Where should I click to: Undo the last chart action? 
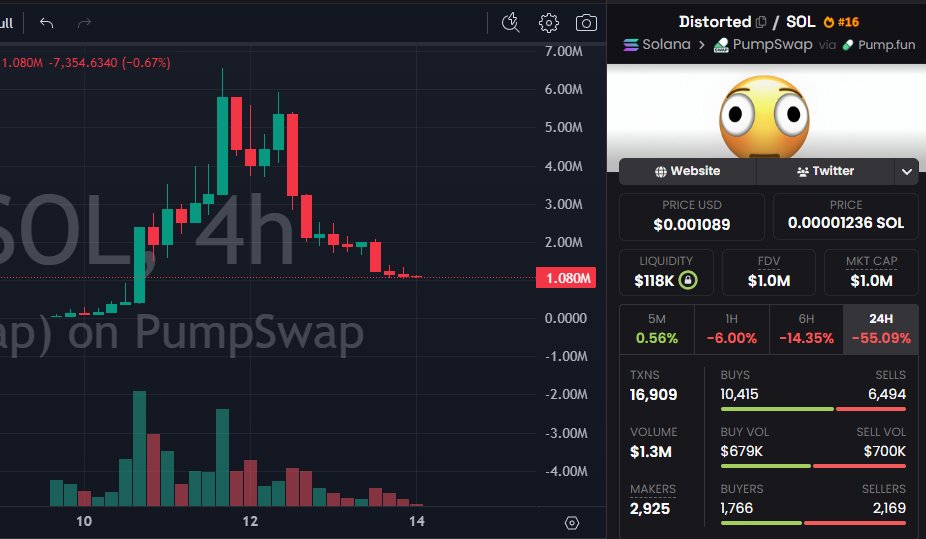tap(47, 23)
